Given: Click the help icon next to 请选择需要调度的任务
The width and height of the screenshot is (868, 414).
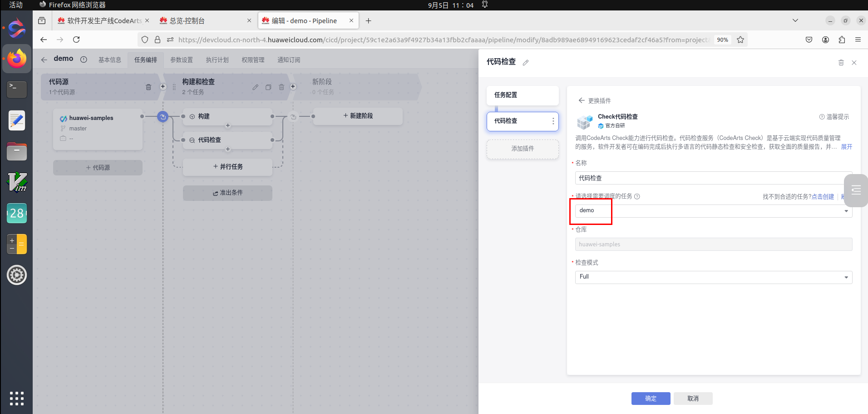Looking at the screenshot, I should 637,196.
